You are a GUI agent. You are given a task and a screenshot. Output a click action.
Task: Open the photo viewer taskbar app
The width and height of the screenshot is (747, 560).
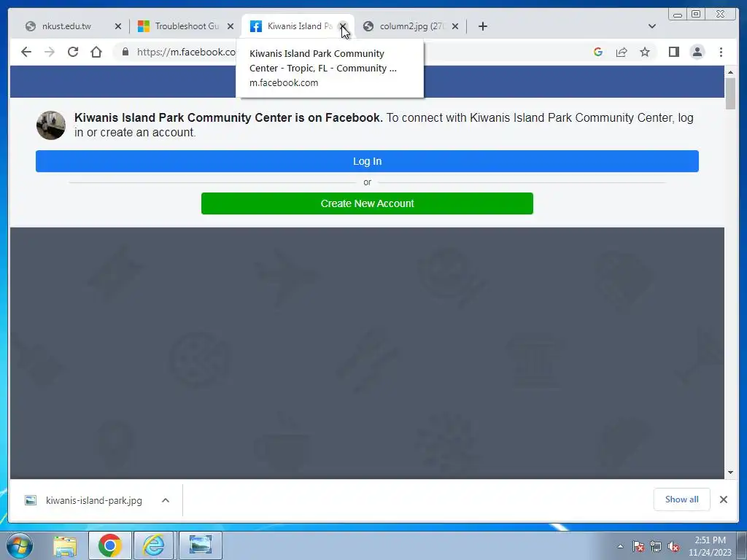point(201,545)
